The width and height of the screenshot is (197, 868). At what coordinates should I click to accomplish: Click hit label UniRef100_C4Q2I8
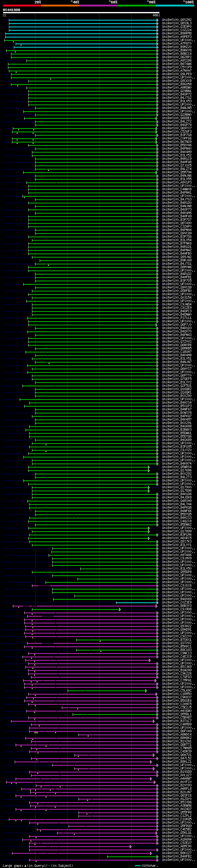176,521
